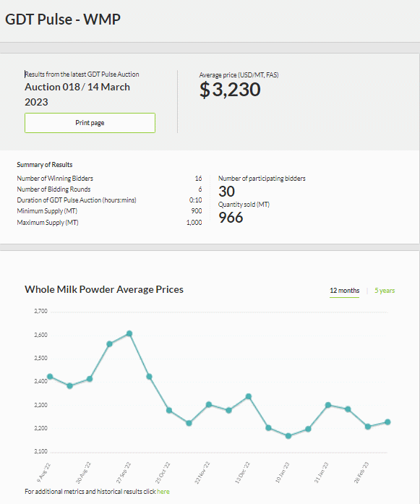This screenshot has width=420, height=504.
Task: Click 'Maximum Supply (MT)' label
Action: tap(48, 223)
